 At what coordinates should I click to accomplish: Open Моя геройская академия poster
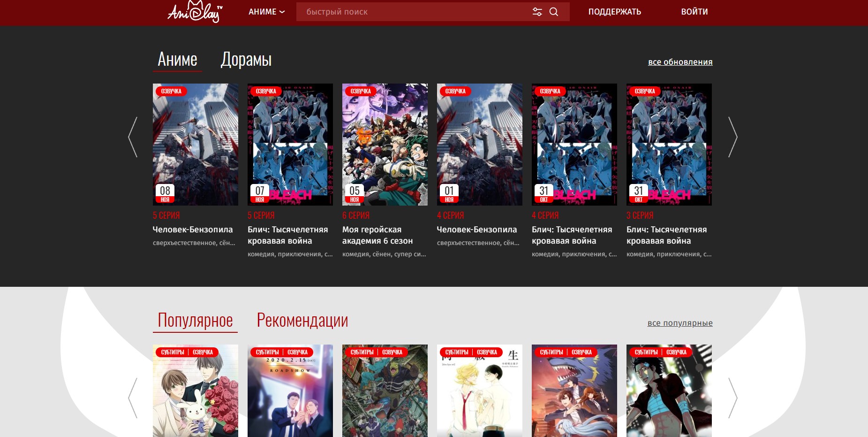(385, 145)
